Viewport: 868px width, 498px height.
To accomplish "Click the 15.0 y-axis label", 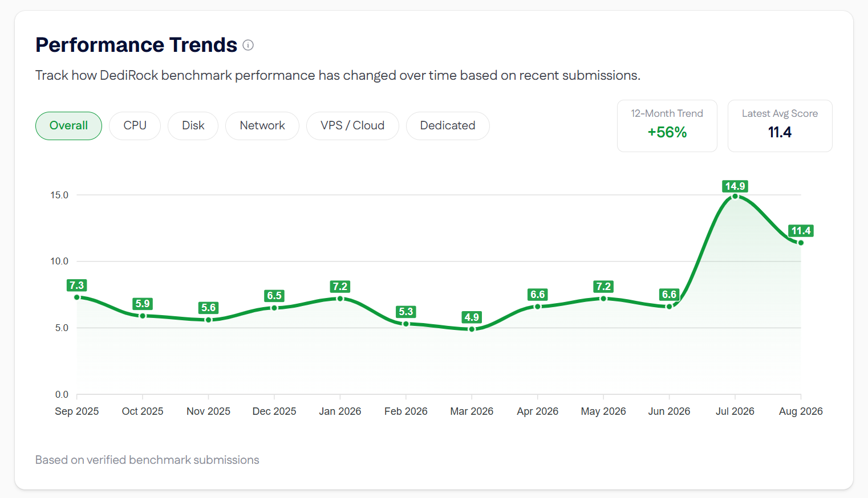I will pyautogui.click(x=59, y=195).
